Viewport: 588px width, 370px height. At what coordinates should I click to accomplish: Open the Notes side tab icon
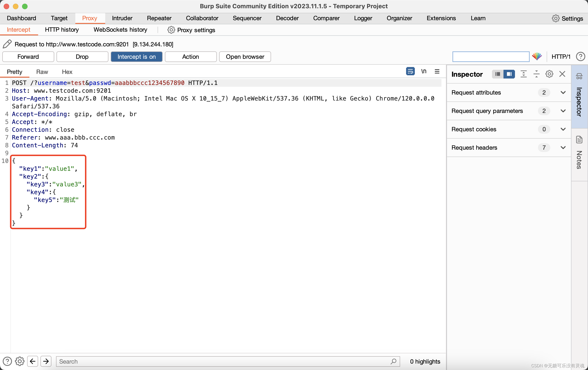[579, 140]
